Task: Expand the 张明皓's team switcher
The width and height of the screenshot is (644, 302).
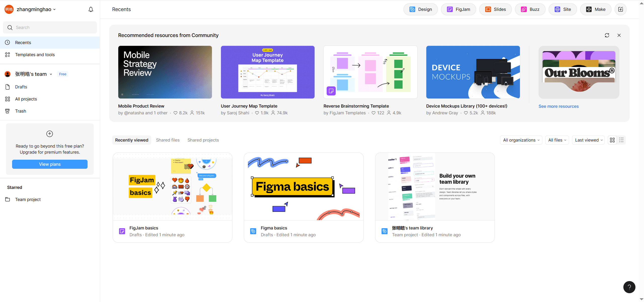Action: pos(33,74)
